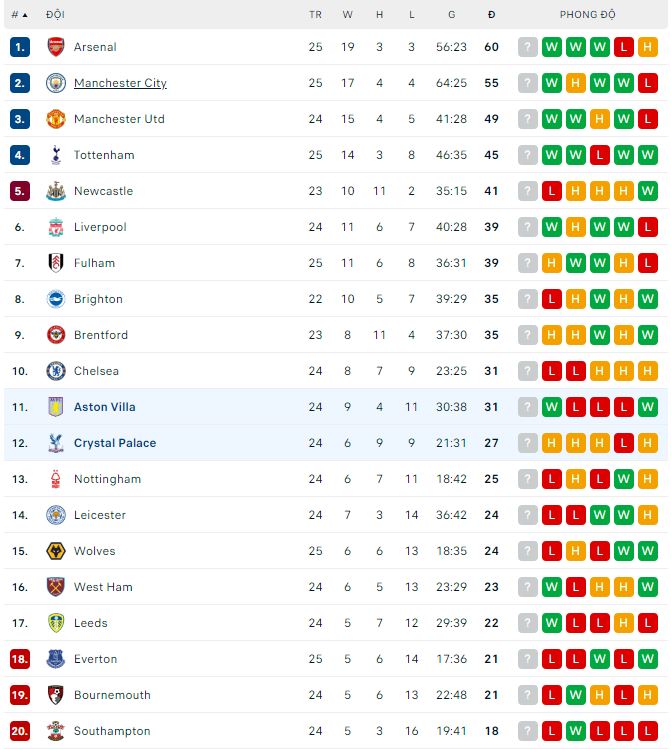Sort standings by Đ points column
The image size is (671, 749).
[x=491, y=15]
